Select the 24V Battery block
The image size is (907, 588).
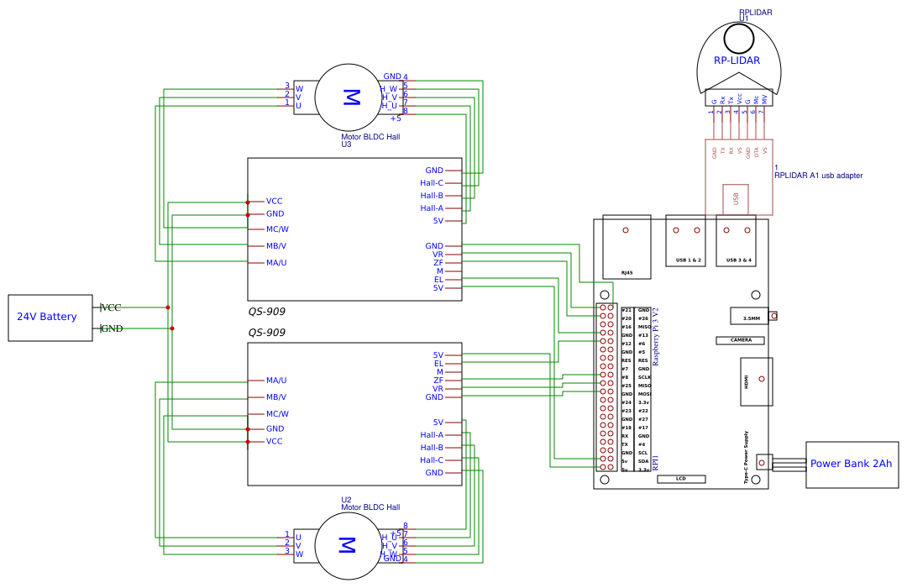click(x=50, y=318)
